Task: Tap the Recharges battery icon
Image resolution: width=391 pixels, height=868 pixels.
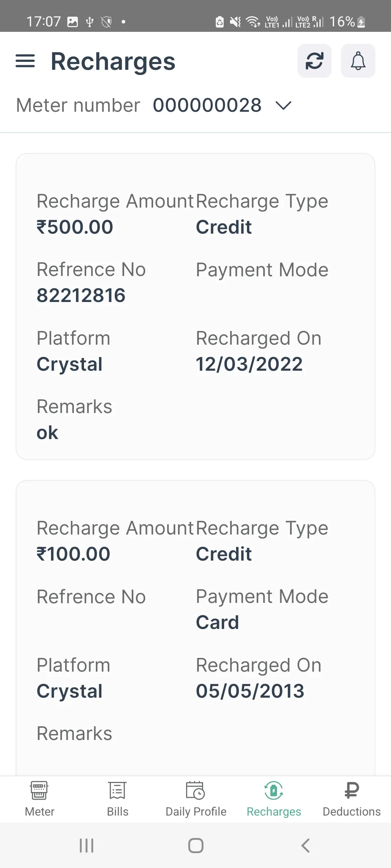Action: click(x=274, y=791)
